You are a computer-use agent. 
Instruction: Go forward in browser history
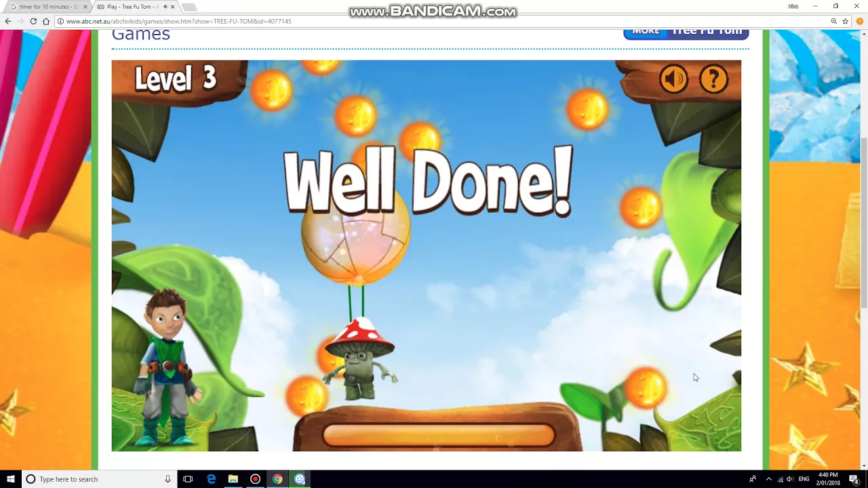[20, 21]
